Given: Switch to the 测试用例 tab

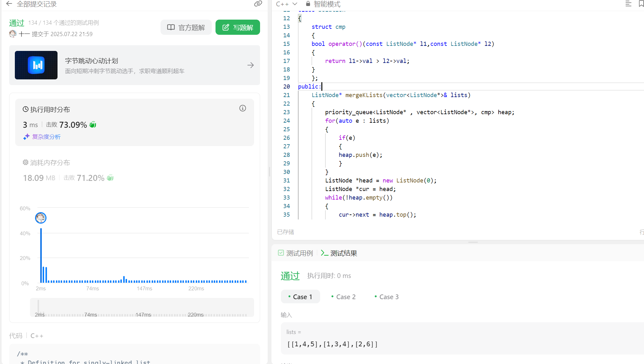Looking at the screenshot, I should coord(296,253).
